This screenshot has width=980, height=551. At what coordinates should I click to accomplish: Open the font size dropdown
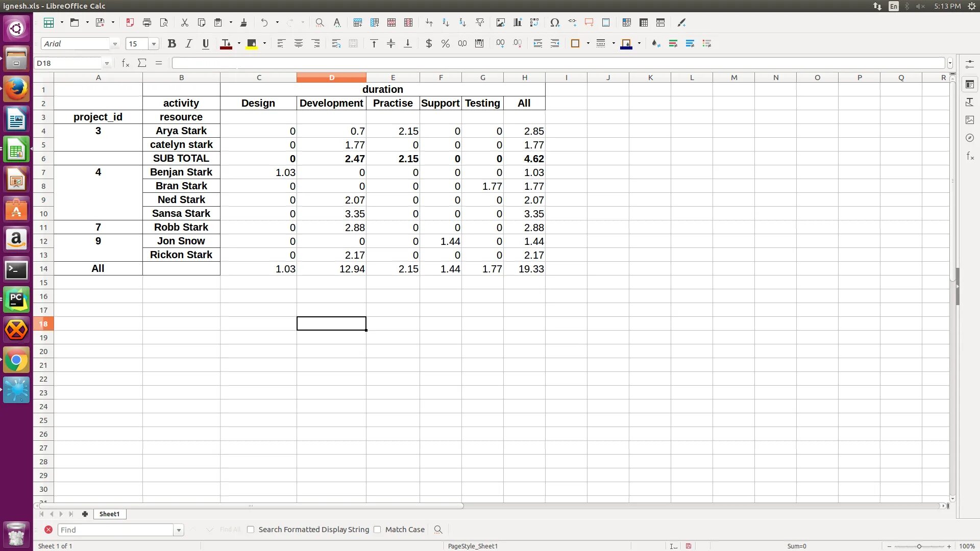pos(154,44)
